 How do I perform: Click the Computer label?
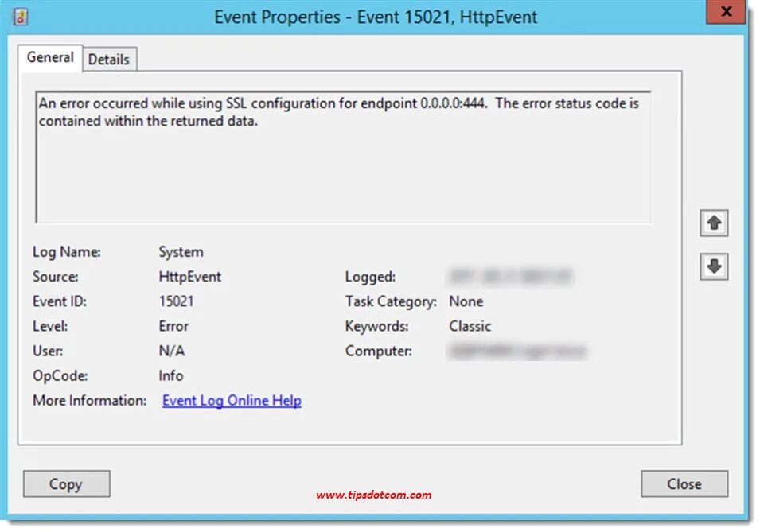pos(379,351)
